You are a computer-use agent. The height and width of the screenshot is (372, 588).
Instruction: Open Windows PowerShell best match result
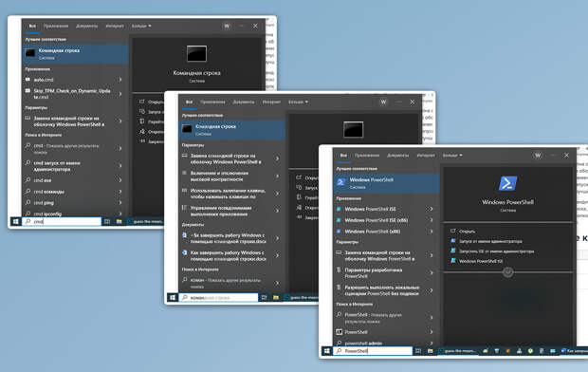(386, 183)
